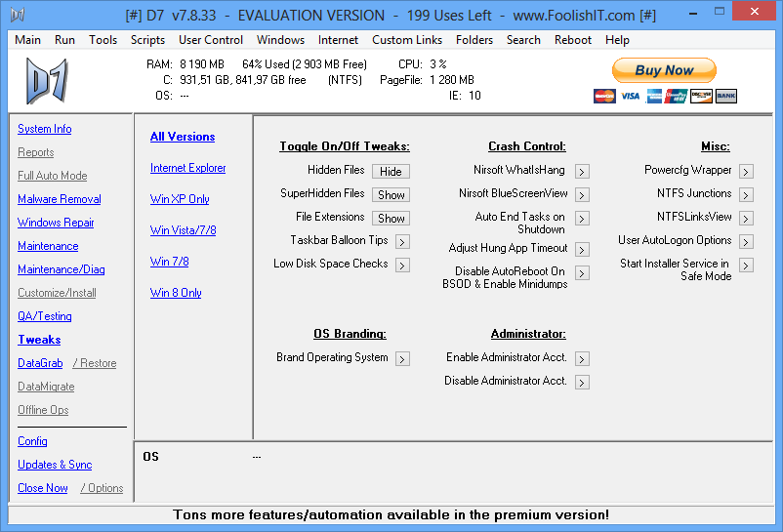Open the Main menu
783x532 pixels.
coord(27,40)
